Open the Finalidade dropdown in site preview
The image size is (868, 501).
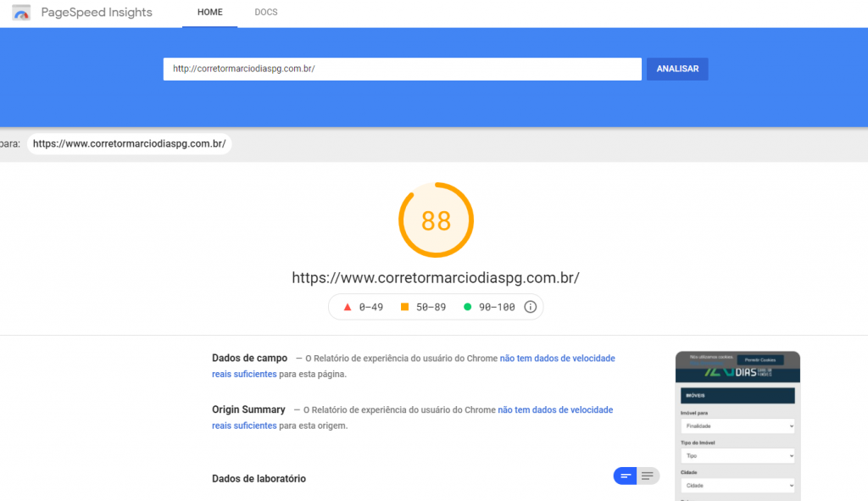pyautogui.click(x=738, y=426)
